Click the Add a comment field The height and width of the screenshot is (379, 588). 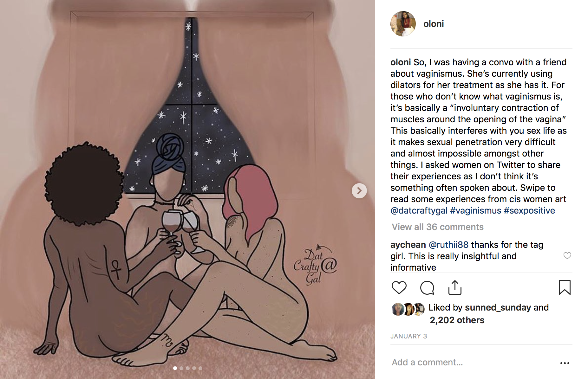473,362
